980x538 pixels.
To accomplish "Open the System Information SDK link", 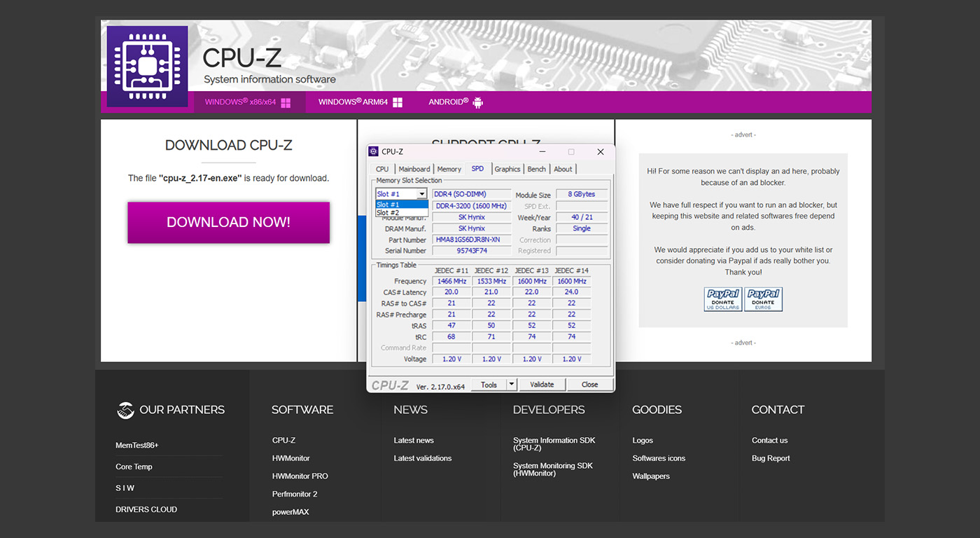I will 556,444.
